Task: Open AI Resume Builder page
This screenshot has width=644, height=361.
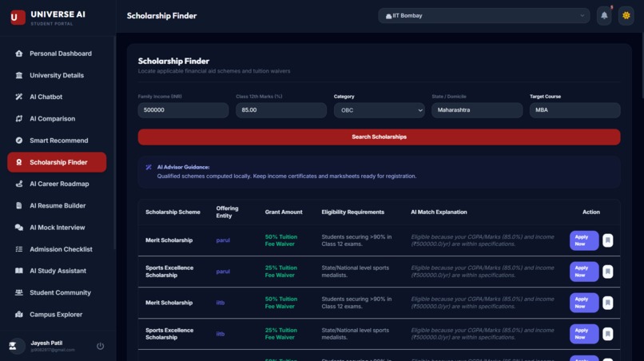Action: pos(57,206)
